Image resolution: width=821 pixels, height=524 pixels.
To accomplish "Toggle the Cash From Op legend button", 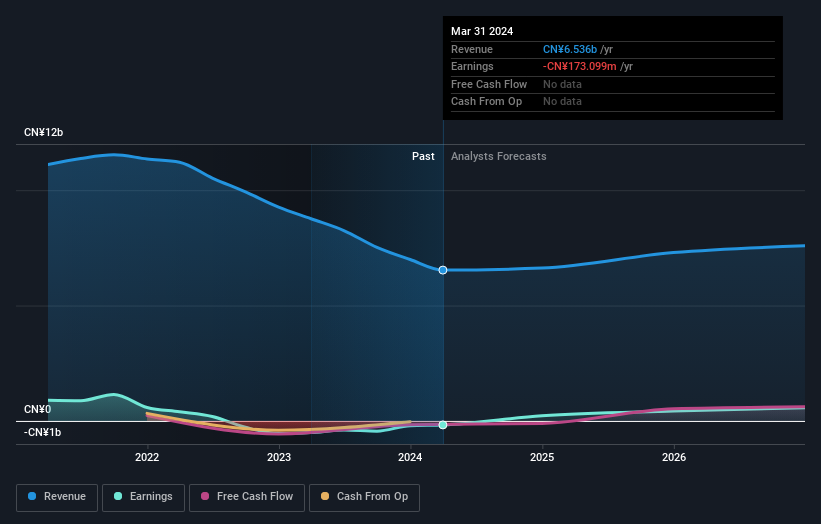I will (x=364, y=497).
